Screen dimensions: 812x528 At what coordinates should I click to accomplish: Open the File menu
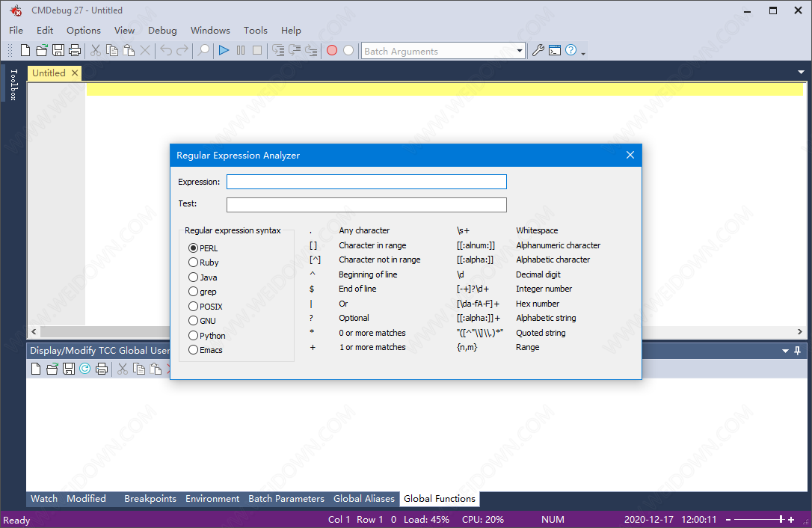tap(16, 31)
